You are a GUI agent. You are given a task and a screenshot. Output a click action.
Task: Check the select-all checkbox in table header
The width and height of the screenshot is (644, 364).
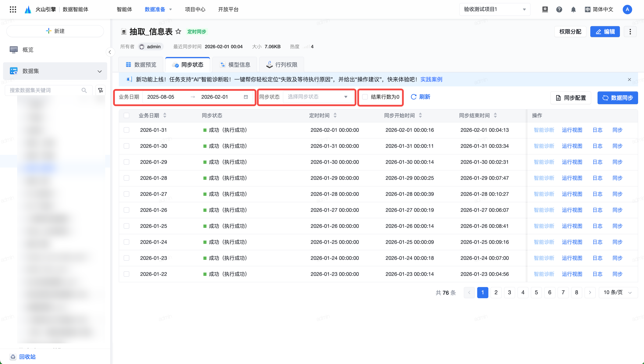(126, 116)
